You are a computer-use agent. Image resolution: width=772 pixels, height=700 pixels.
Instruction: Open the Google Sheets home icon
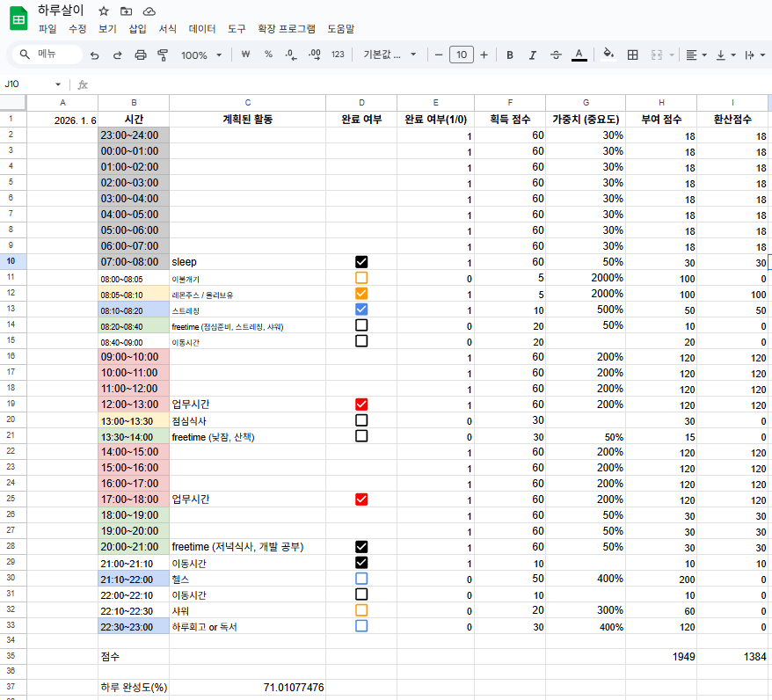18,18
